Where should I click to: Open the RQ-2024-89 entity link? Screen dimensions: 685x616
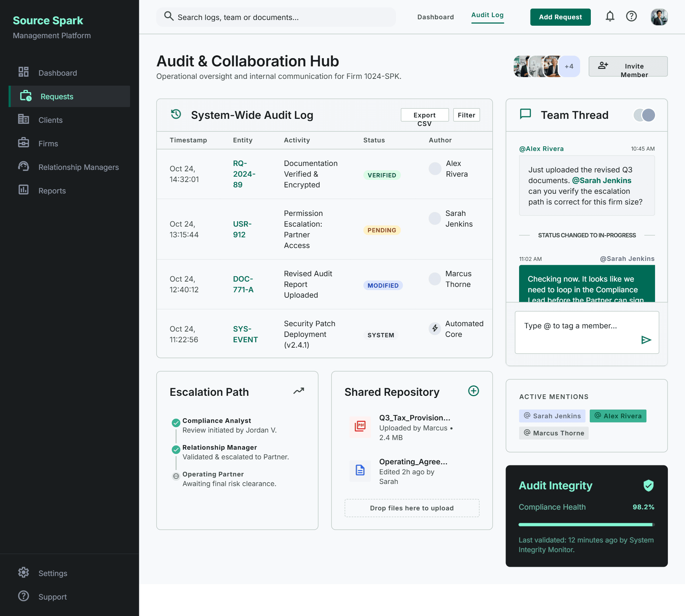click(244, 174)
